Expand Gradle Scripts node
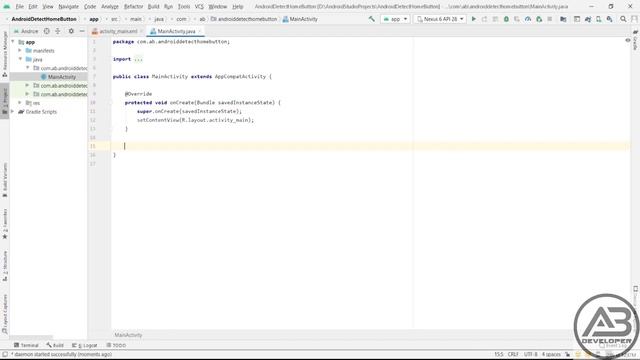Viewport: 640px width, 360px height. [x=13, y=111]
